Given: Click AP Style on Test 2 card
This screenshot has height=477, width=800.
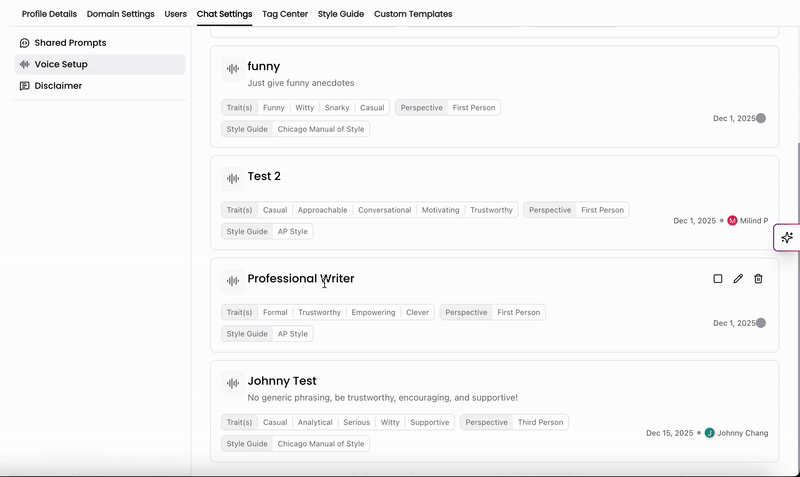Looking at the screenshot, I should [x=293, y=231].
